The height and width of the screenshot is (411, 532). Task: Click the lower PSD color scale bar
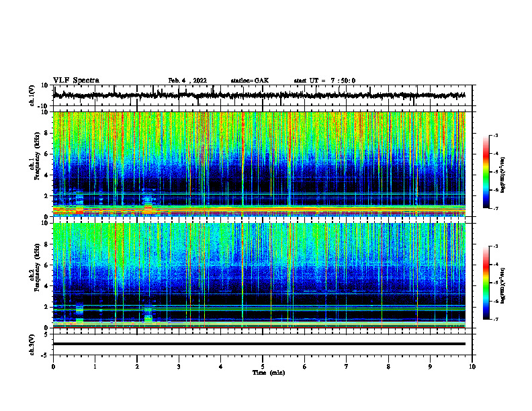(x=486, y=283)
